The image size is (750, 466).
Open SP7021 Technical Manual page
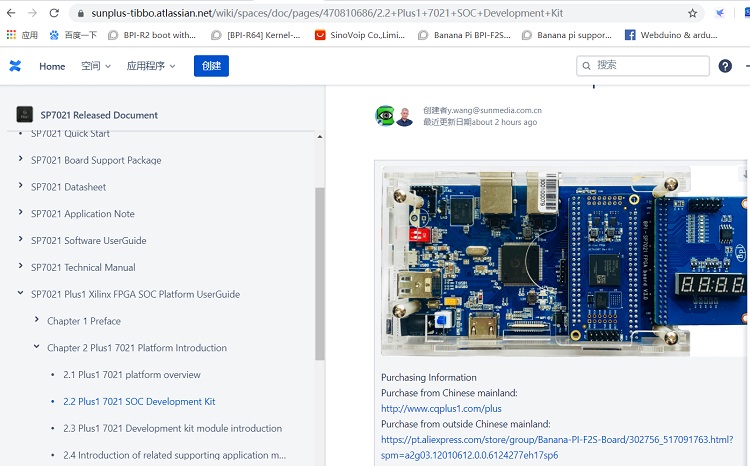click(x=83, y=267)
